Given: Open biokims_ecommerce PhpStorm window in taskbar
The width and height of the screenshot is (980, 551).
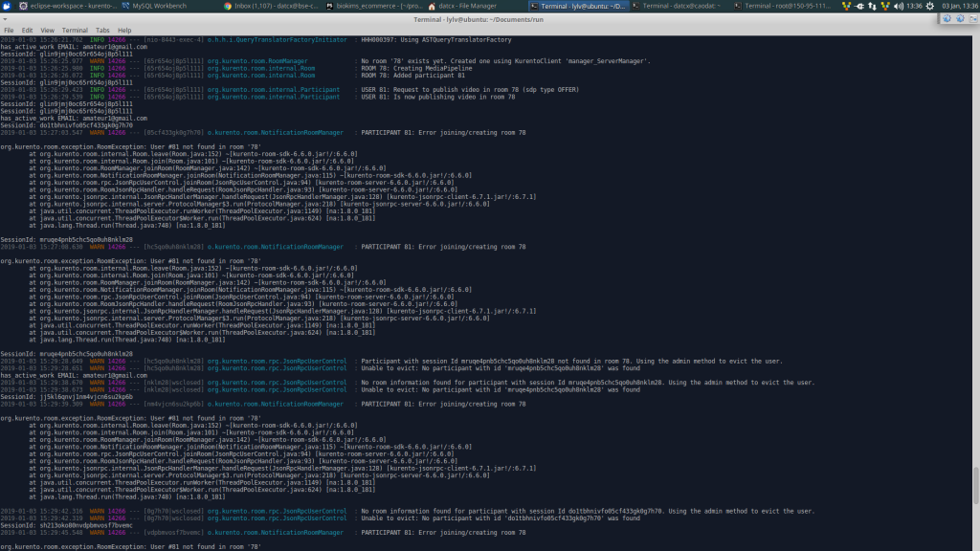Looking at the screenshot, I should point(374,6).
